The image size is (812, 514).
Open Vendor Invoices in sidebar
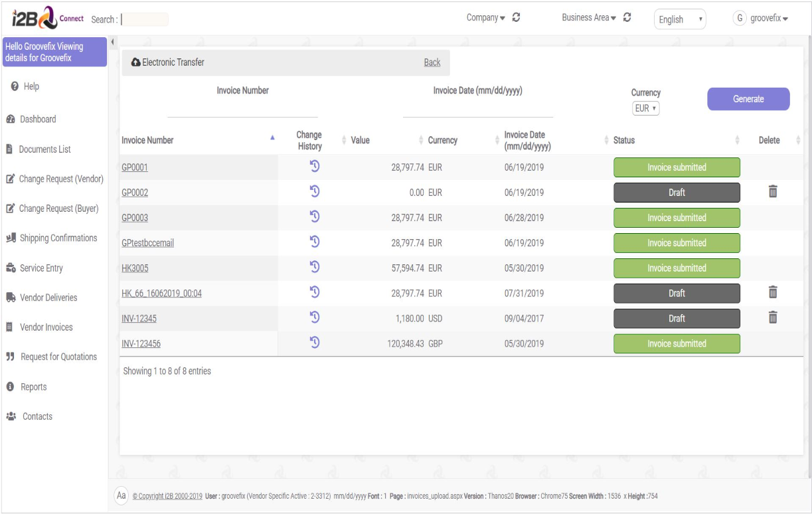[46, 327]
